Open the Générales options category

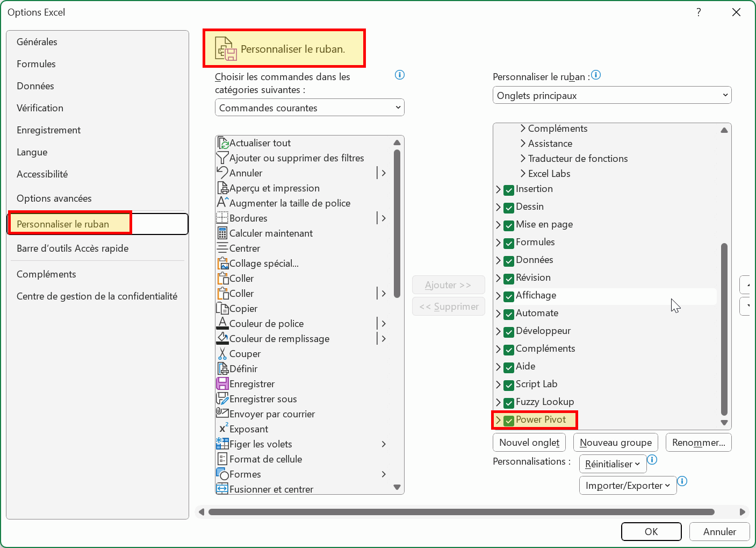pyautogui.click(x=97, y=42)
